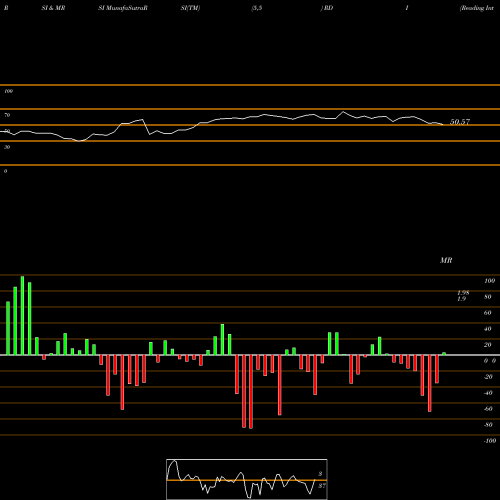Click the MR axis label 40

click(488, 329)
